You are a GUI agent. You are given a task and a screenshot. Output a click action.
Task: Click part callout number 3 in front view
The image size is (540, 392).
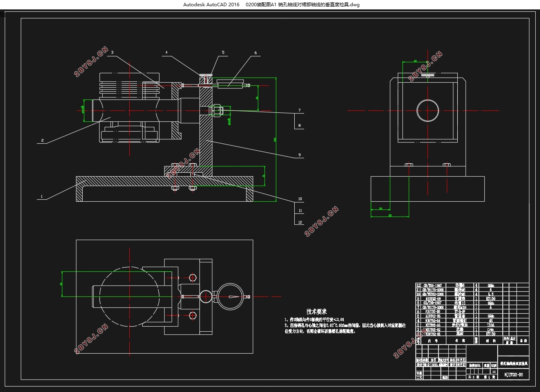(x=112, y=52)
